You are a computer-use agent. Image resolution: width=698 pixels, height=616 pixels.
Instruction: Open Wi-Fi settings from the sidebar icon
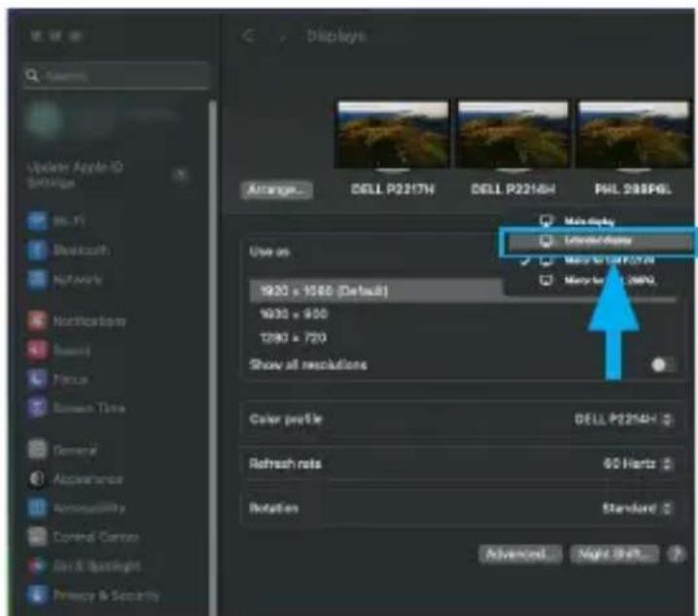click(x=37, y=221)
